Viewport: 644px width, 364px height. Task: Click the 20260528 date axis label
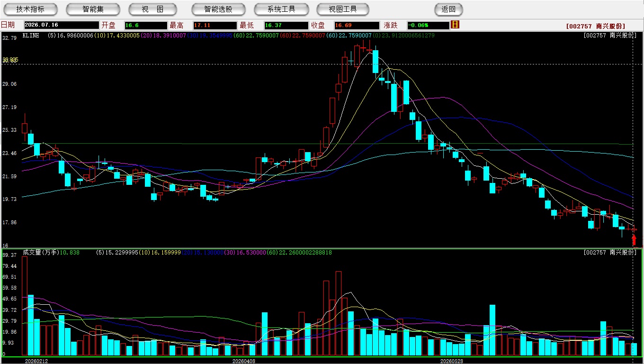(452, 361)
